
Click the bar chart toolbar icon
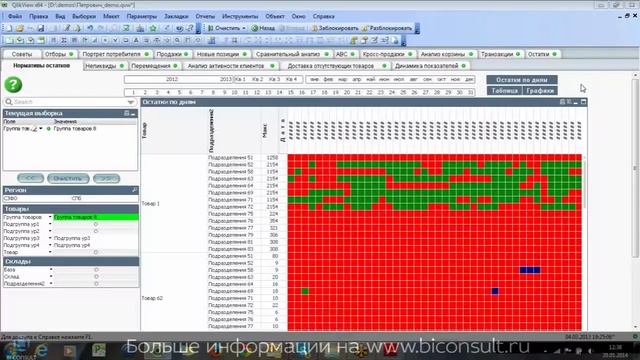(140, 28)
